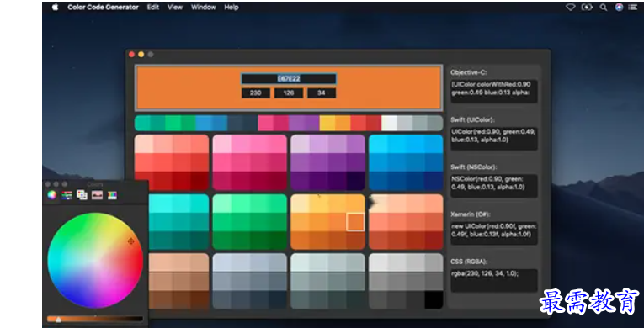Viewport: 644px width, 328px height.
Task: Pick the lightest swatch of the yellow-orange palette
Action: pos(301,204)
